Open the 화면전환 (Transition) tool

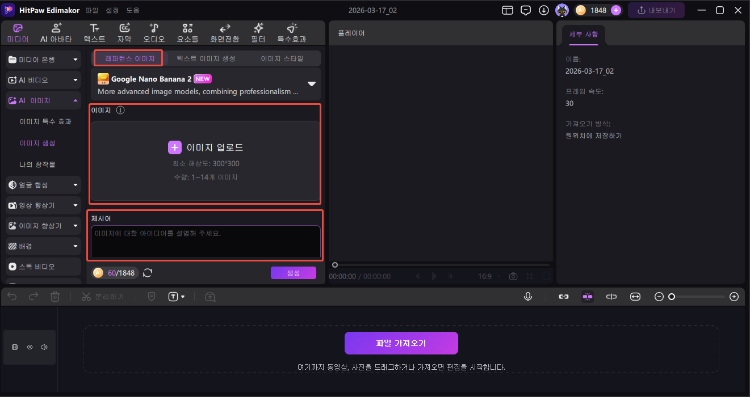tap(225, 33)
